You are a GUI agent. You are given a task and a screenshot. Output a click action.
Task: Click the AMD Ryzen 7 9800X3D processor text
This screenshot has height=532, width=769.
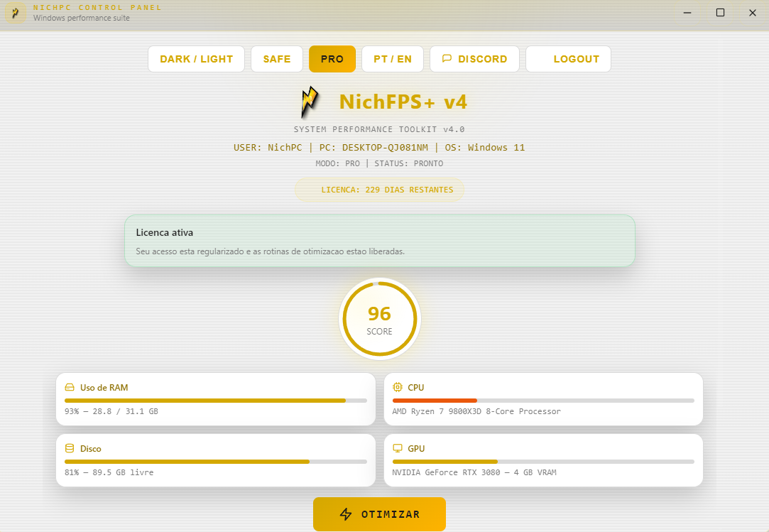[476, 411]
